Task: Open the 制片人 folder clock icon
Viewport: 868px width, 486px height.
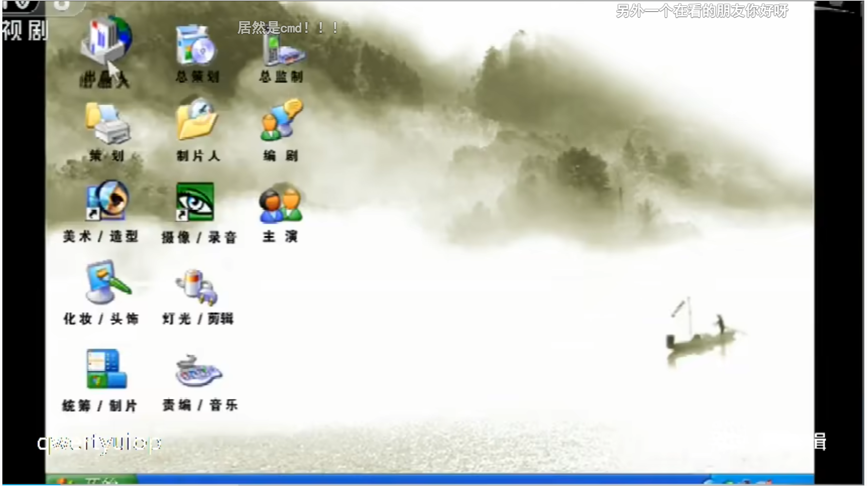Action: coord(197,119)
